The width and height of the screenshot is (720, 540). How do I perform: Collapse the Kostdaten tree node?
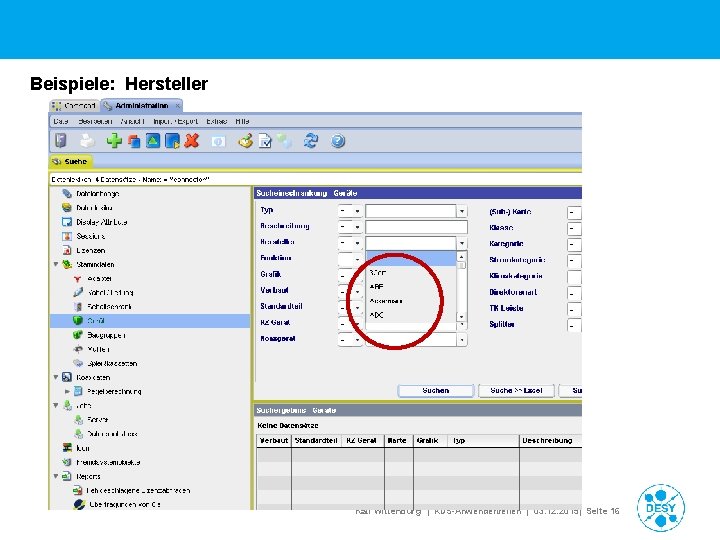click(56, 377)
